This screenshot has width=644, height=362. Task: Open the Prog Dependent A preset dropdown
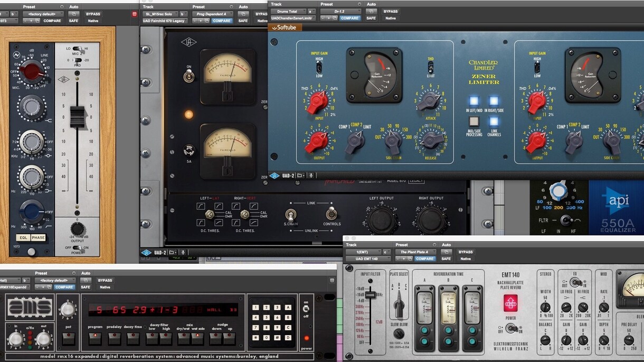click(212, 14)
